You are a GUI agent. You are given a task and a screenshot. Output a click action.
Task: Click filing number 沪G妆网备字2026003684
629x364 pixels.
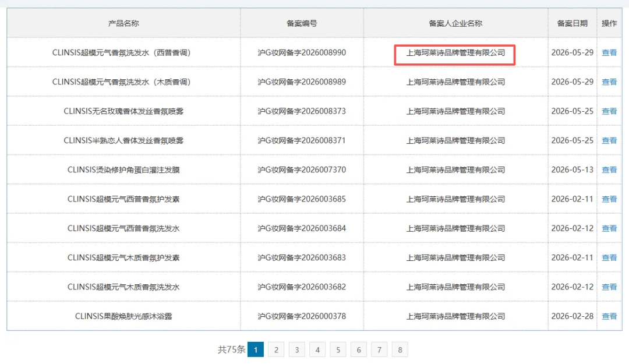pos(302,228)
